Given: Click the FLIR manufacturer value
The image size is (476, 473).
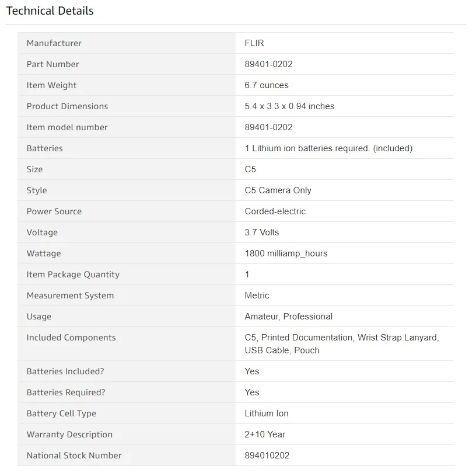Looking at the screenshot, I should pos(254,43).
